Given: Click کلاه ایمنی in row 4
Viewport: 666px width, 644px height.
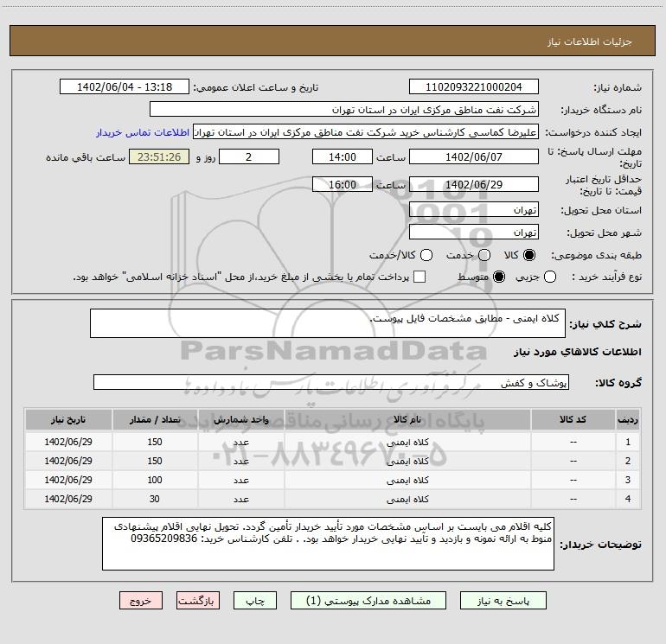Looking at the screenshot, I should point(407,500).
